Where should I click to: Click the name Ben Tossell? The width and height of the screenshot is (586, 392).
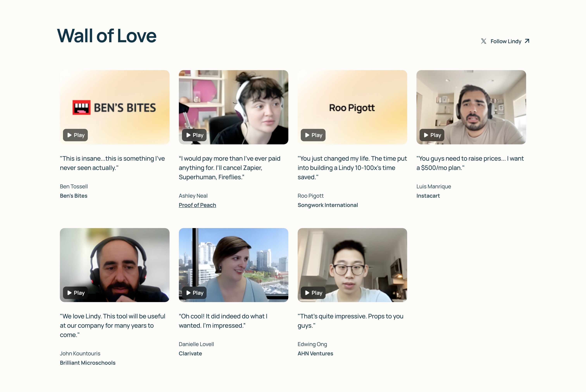pos(74,186)
